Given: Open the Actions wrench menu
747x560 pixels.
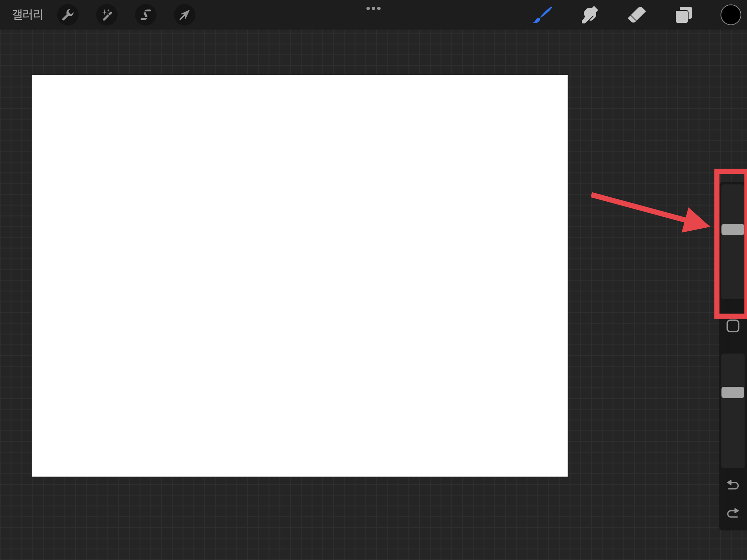Looking at the screenshot, I should 68,15.
